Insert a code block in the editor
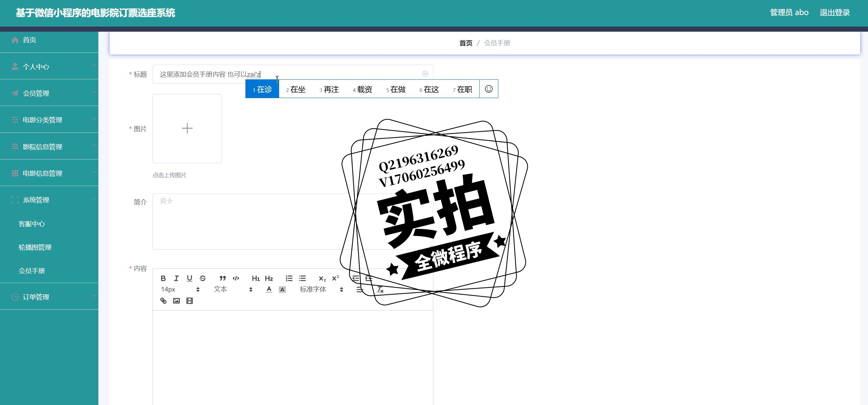Screen dimensions: 868x405 [x=236, y=278]
